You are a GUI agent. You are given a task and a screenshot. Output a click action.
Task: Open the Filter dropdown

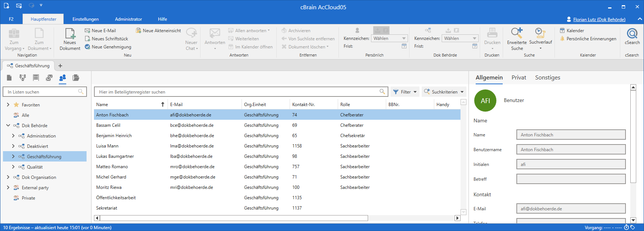(x=405, y=92)
